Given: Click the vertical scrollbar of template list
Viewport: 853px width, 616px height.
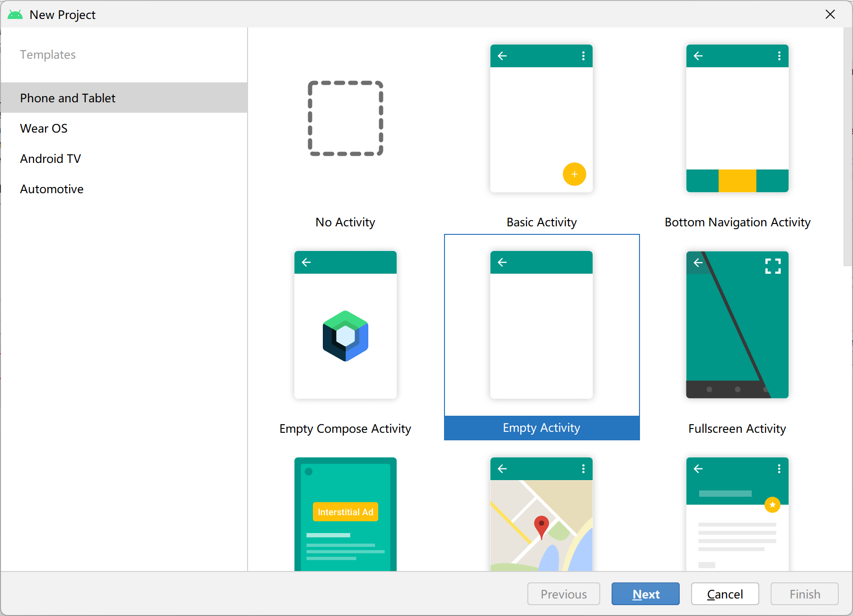Looking at the screenshot, I should click(847, 147).
